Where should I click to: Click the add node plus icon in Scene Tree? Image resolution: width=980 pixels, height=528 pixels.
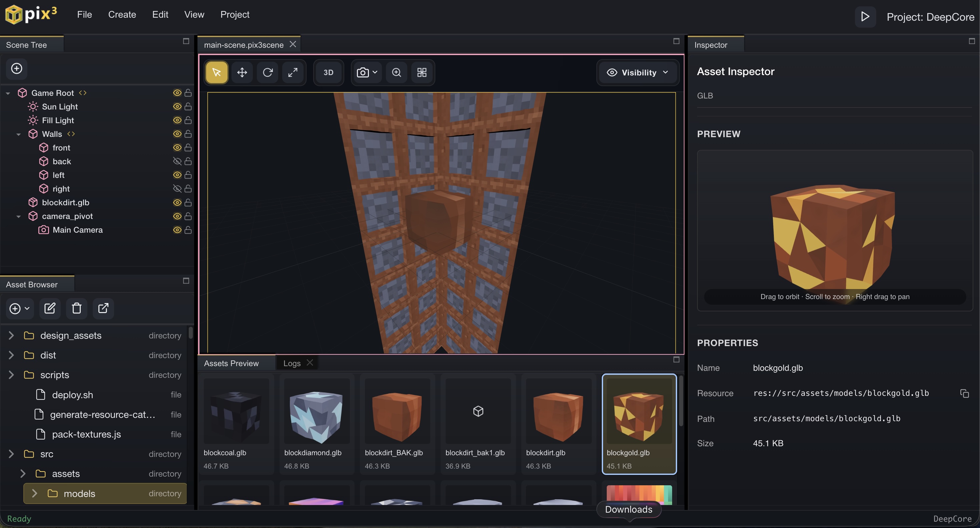coord(16,68)
